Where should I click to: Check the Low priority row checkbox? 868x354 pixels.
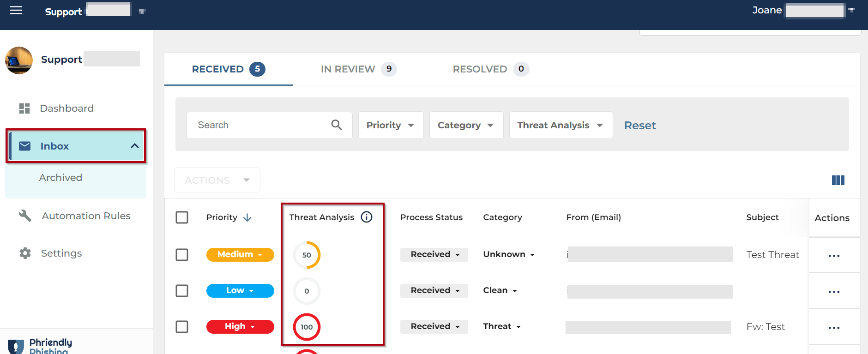(182, 291)
